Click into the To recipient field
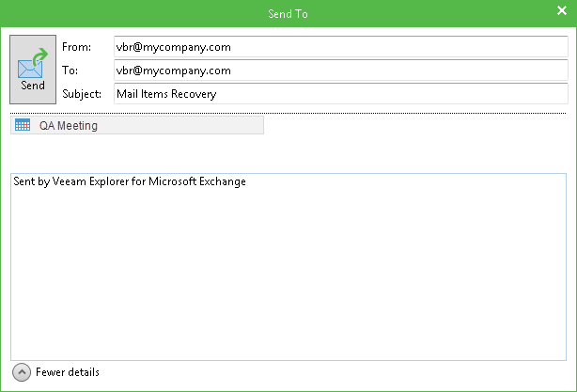Viewport: 577px width, 392px height. (x=339, y=71)
